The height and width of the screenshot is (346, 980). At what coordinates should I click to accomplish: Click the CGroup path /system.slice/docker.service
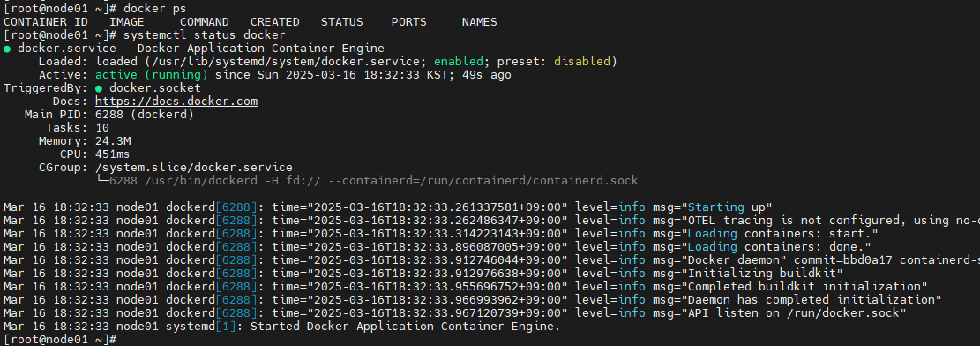click(194, 168)
